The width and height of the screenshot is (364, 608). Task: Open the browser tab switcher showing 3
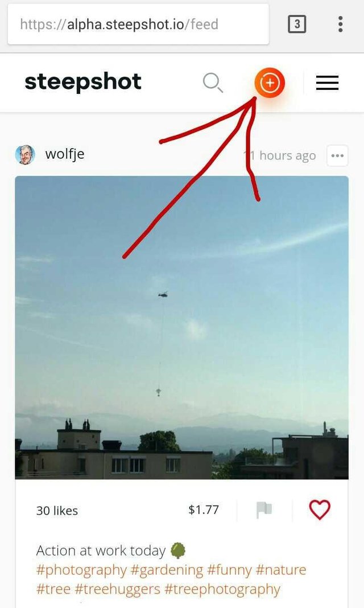[297, 24]
